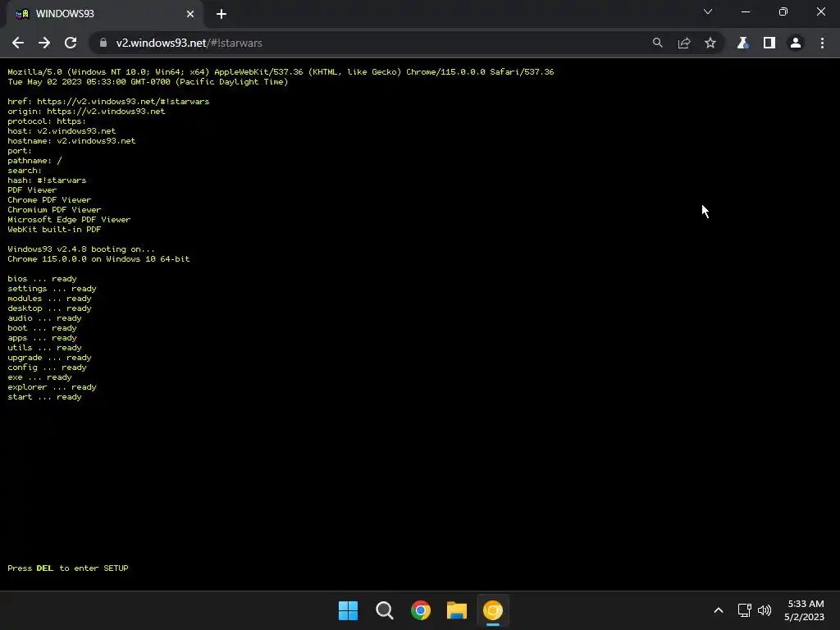Viewport: 840px width, 630px height.
Task: Open Chrome Labs flask icon
Action: [742, 43]
